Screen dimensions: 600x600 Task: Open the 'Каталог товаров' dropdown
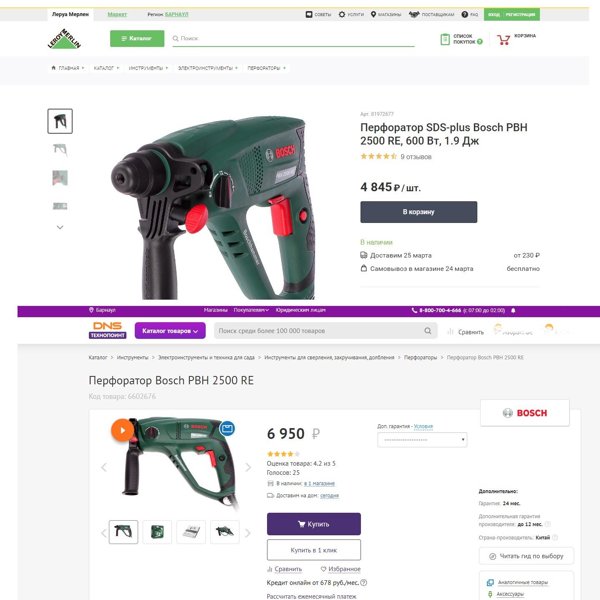(x=170, y=331)
